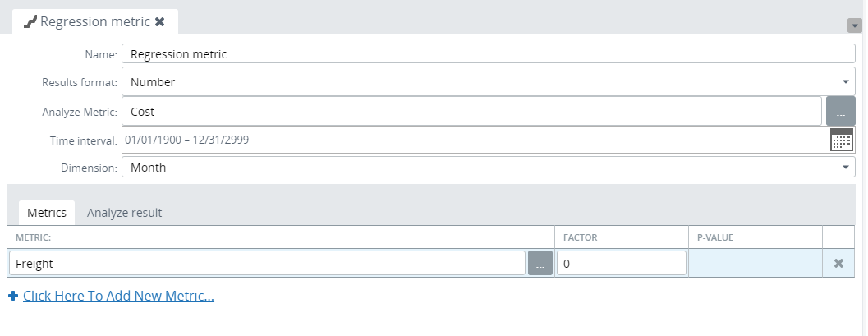This screenshot has width=868, height=336.
Task: Click the Analyze Metric field showing Cost
Action: click(471, 111)
